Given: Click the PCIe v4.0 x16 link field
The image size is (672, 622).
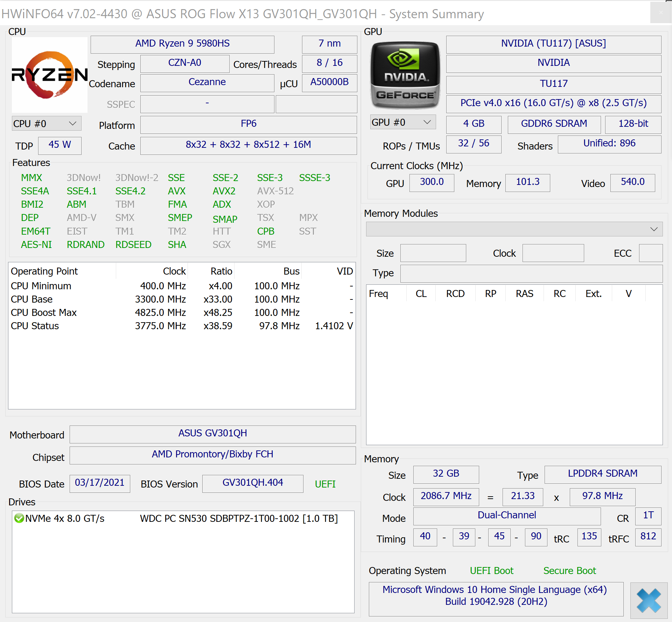Looking at the screenshot, I should click(x=554, y=104).
